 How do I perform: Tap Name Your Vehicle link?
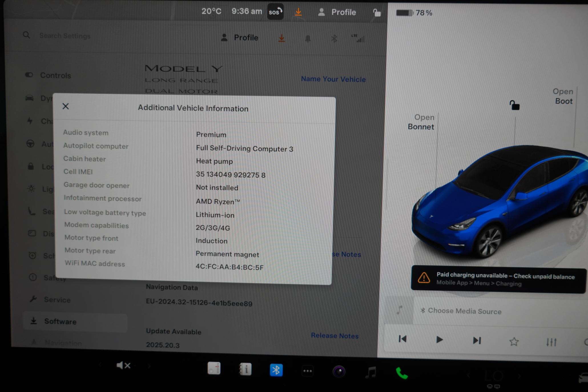(333, 79)
